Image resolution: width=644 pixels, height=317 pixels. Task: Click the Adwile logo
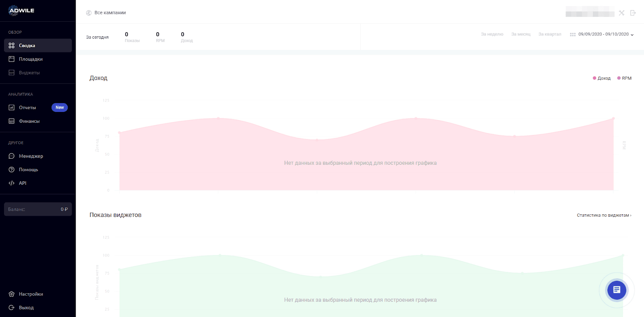21,10
